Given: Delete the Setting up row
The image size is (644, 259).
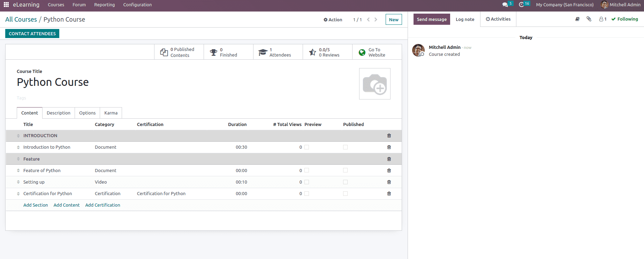Looking at the screenshot, I should (389, 182).
